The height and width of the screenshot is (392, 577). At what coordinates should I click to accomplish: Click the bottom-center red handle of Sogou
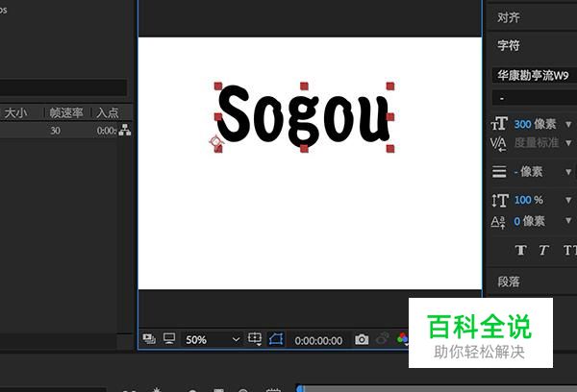pos(304,149)
